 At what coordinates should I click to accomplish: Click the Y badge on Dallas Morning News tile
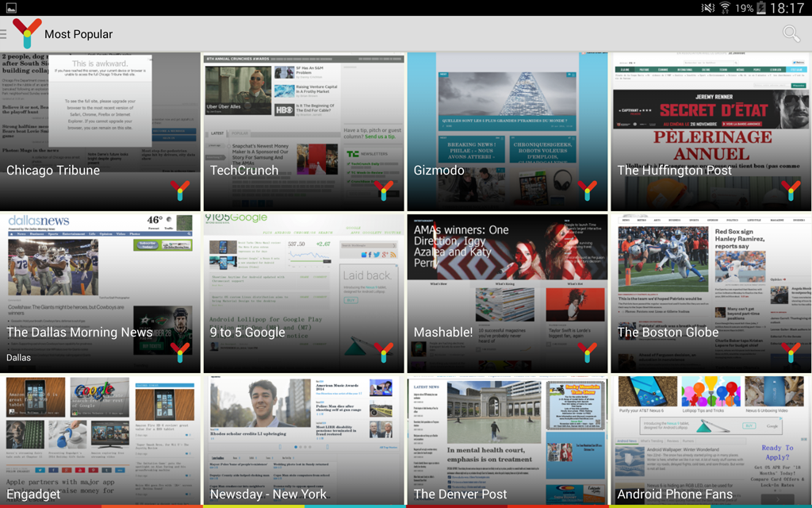[x=180, y=352]
